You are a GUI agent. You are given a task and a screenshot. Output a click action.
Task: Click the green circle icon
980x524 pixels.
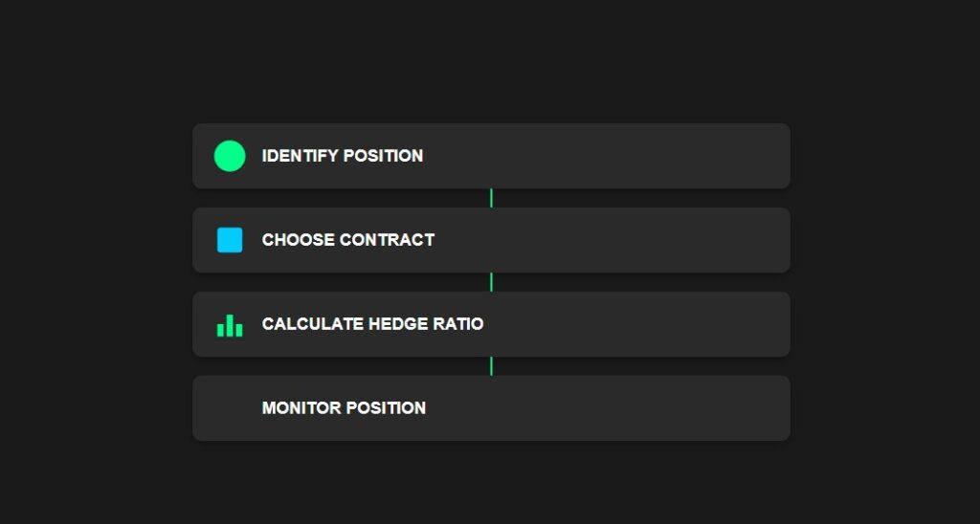click(x=230, y=156)
